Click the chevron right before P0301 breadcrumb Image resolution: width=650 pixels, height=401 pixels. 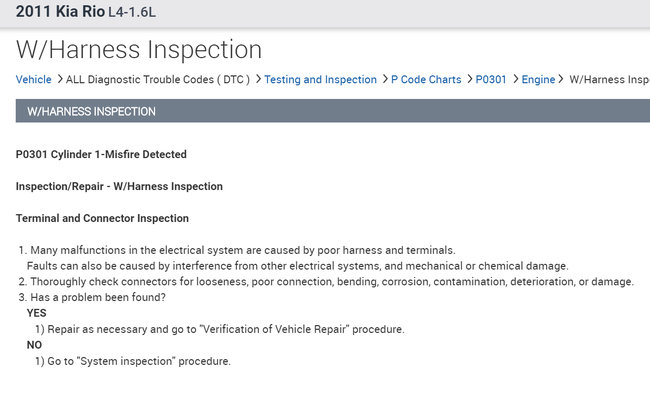click(469, 79)
